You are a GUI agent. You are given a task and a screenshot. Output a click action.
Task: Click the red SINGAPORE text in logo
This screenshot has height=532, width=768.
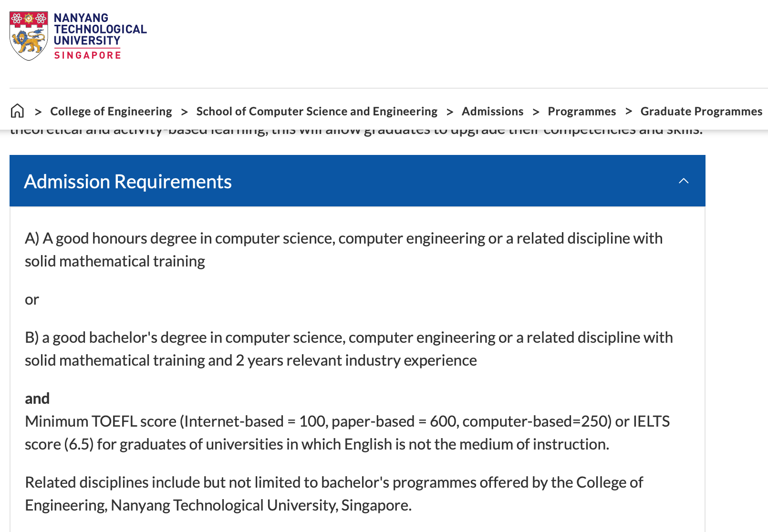click(88, 55)
